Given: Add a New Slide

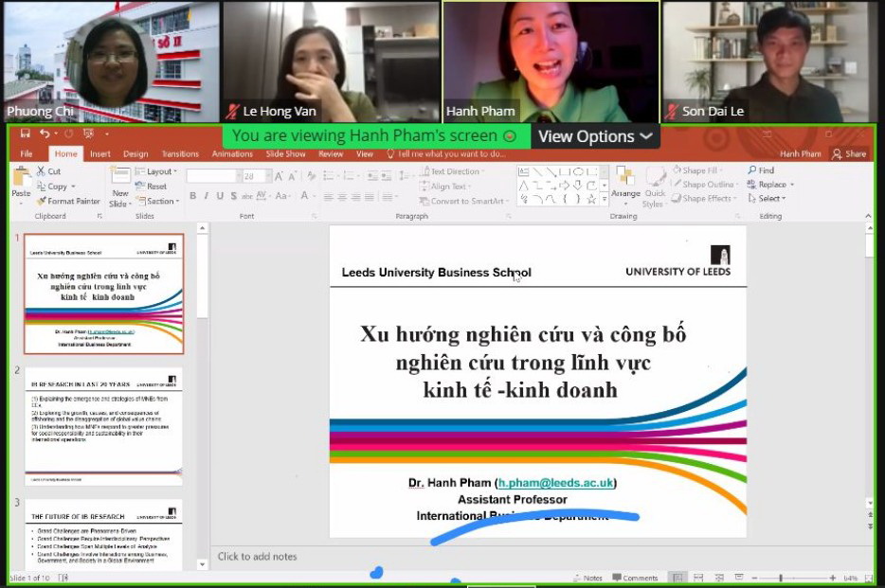Looking at the screenshot, I should tap(120, 187).
